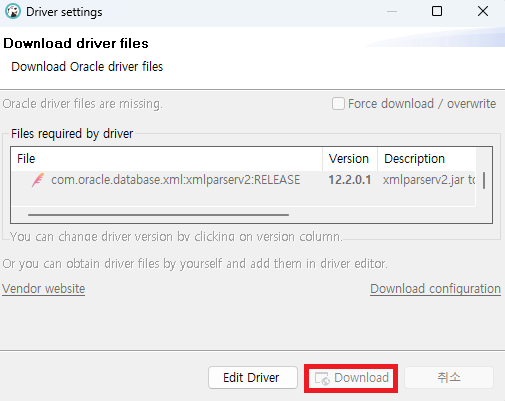Click the horizontal scrollbar in files table
Viewport: 505px width, 401px height.
pyautogui.click(x=158, y=215)
